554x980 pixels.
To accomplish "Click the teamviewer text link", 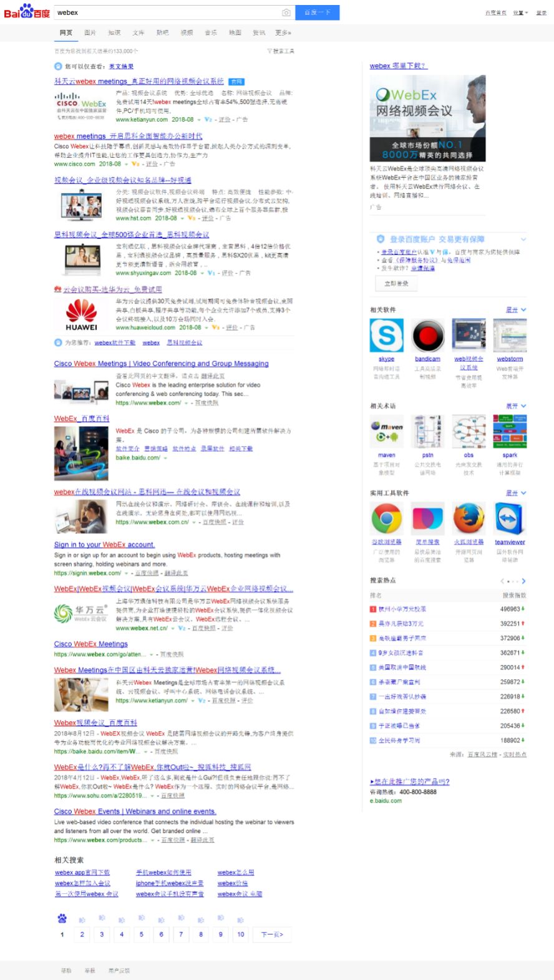I will (x=510, y=542).
